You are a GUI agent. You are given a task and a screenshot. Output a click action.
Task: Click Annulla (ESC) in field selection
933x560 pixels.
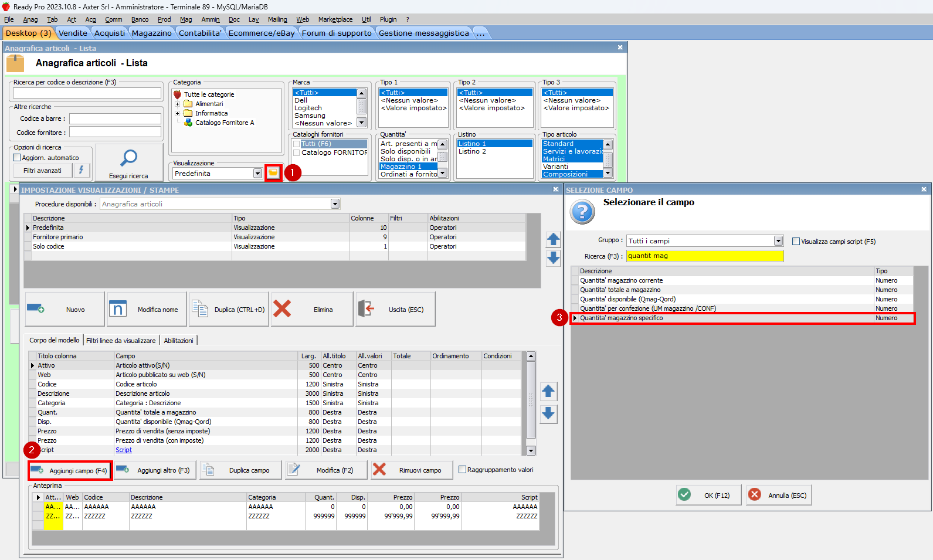point(779,495)
